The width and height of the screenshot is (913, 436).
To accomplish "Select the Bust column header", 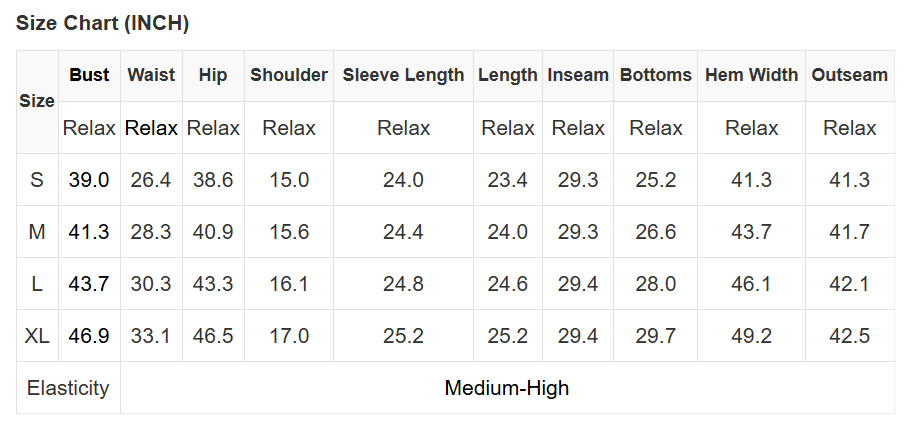I will pyautogui.click(x=89, y=75).
